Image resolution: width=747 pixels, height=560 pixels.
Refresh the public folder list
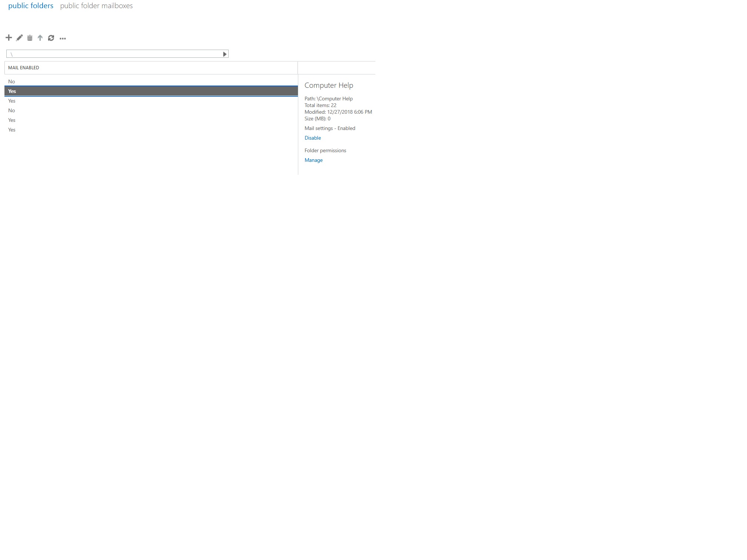click(x=51, y=38)
